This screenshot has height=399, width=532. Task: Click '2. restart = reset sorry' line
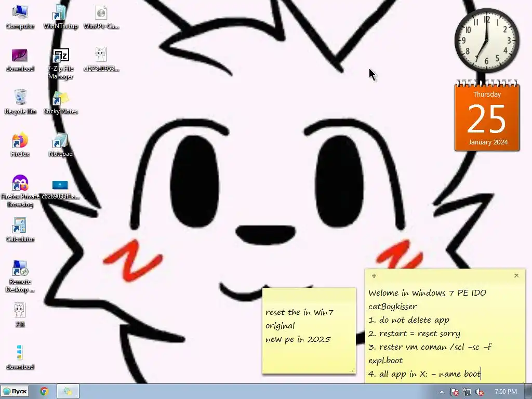click(x=414, y=334)
